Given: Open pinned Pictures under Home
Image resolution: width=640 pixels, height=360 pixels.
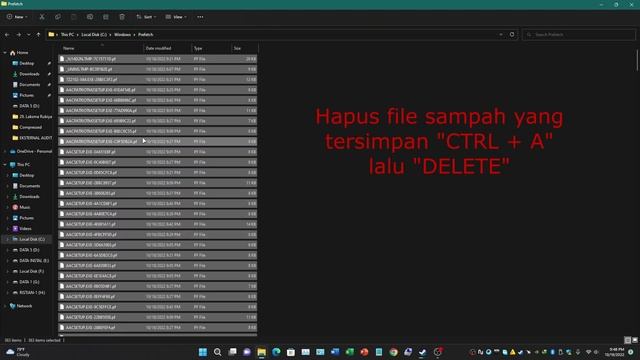Looking at the screenshot, I should (x=27, y=95).
